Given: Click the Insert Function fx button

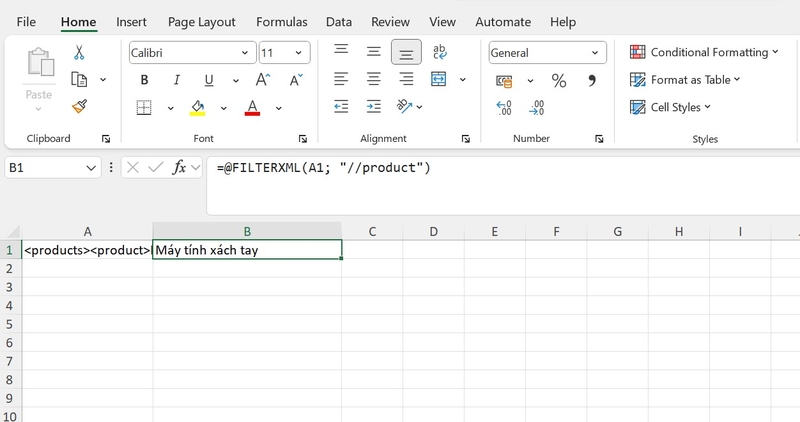Looking at the screenshot, I should (179, 167).
